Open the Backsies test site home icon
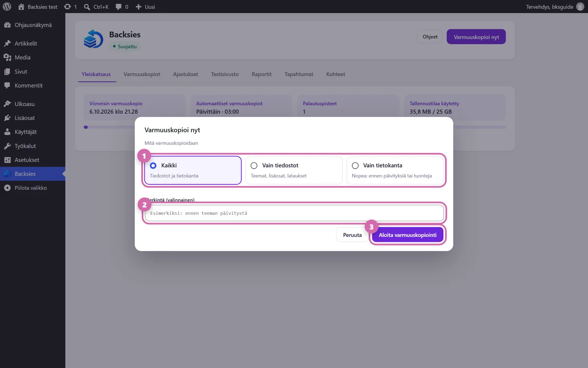Image resolution: width=588 pixels, height=368 pixels. [x=21, y=7]
